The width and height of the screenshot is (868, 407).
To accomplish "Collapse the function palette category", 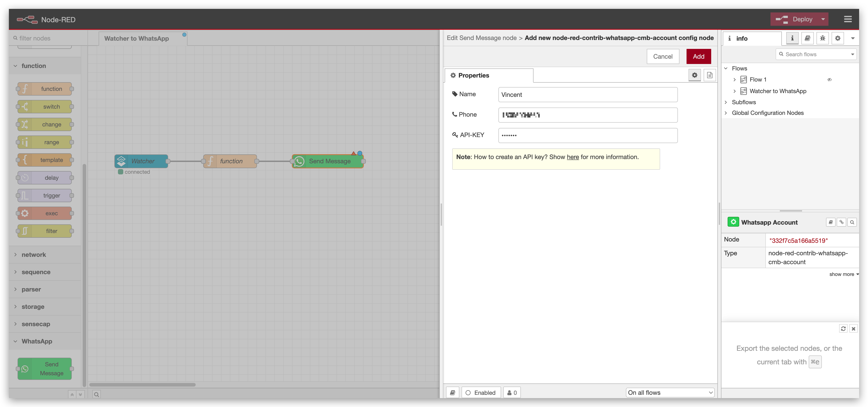I will click(45, 66).
